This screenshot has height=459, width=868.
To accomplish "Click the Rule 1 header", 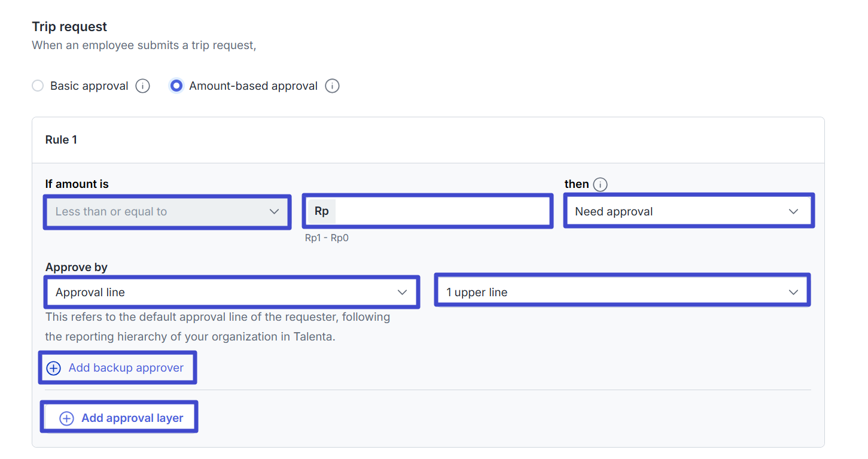I will 61,140.
